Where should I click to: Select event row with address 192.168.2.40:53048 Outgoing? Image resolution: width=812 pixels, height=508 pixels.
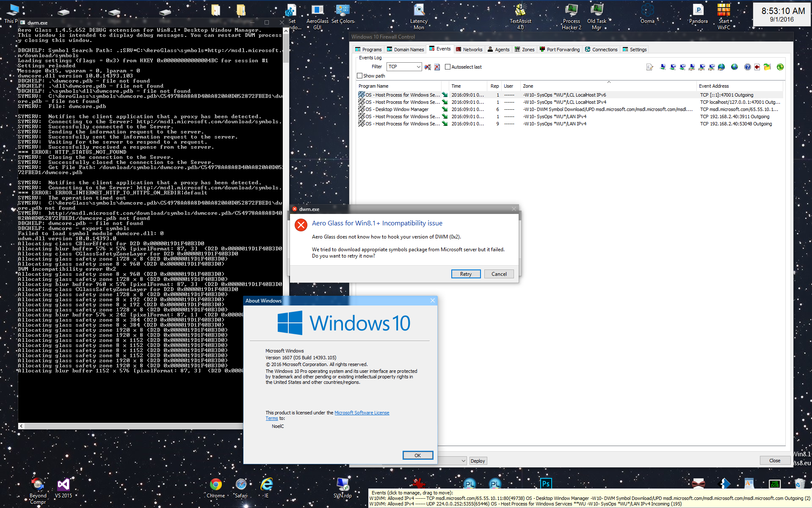(x=570, y=124)
